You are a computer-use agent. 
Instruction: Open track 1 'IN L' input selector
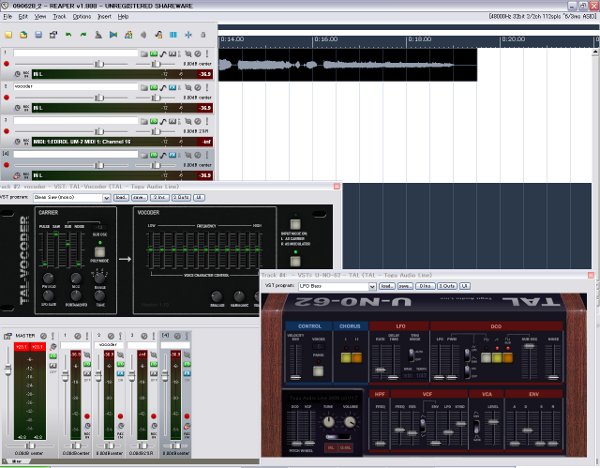click(x=122, y=74)
